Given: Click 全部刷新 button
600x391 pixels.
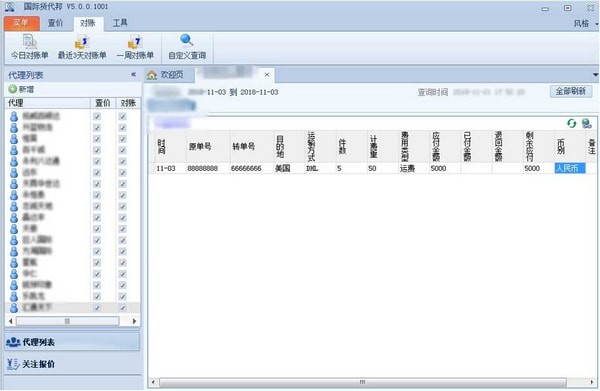Looking at the screenshot, I should pyautogui.click(x=571, y=91).
